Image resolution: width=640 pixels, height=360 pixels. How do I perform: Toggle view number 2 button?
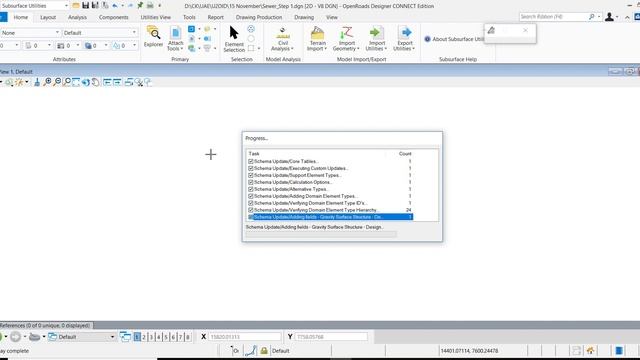pyautogui.click(x=144, y=337)
